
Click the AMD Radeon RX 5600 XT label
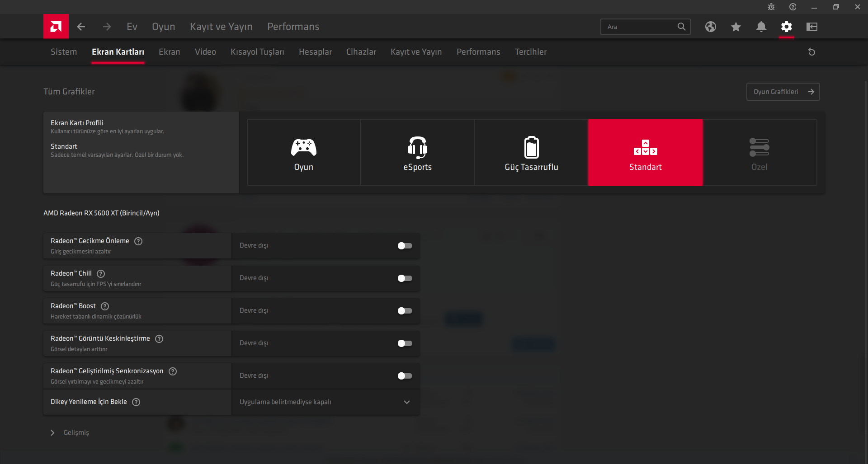[101, 213]
